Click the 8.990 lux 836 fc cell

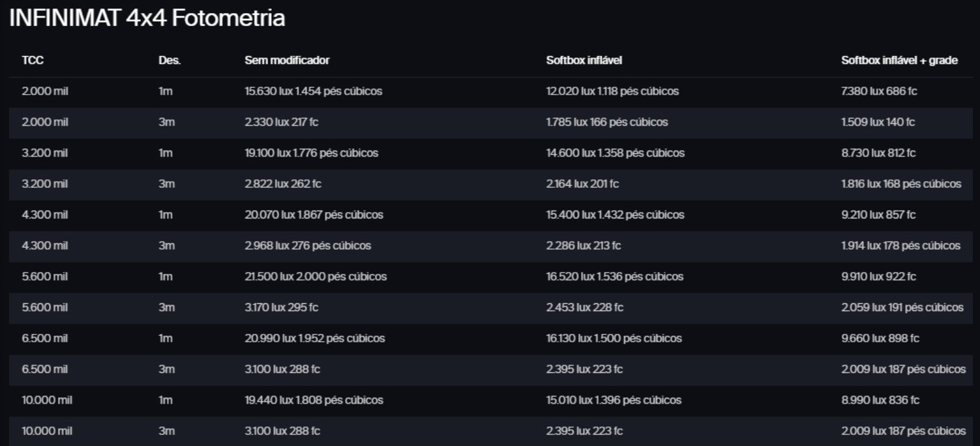pos(880,400)
